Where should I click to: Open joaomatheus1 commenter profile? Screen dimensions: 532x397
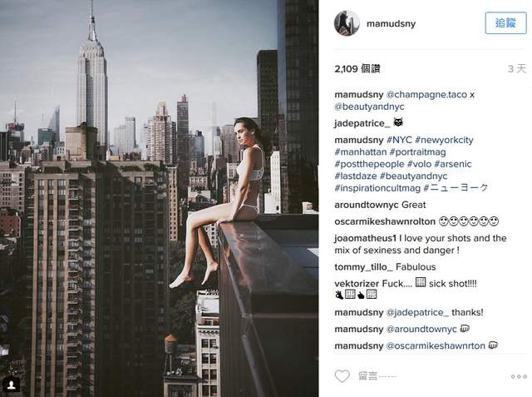pos(366,238)
